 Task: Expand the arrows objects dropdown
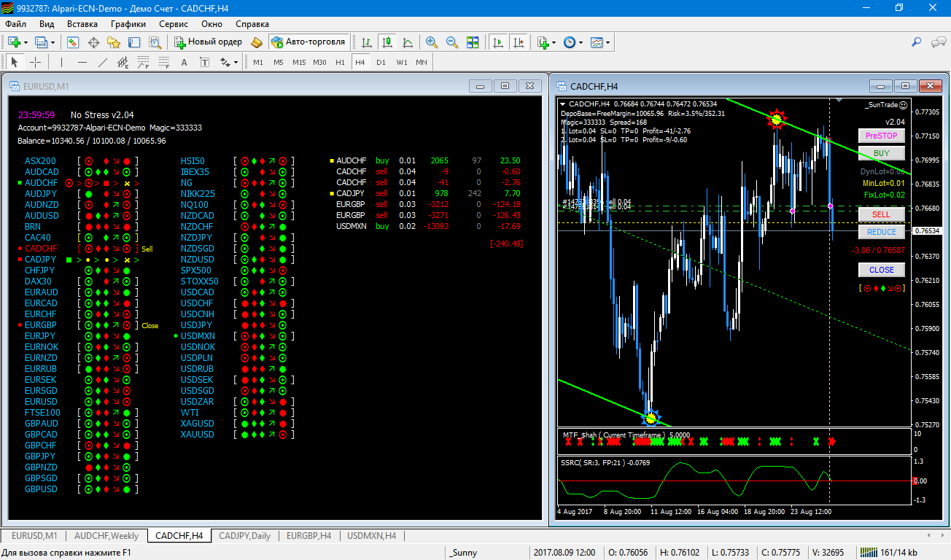236,62
